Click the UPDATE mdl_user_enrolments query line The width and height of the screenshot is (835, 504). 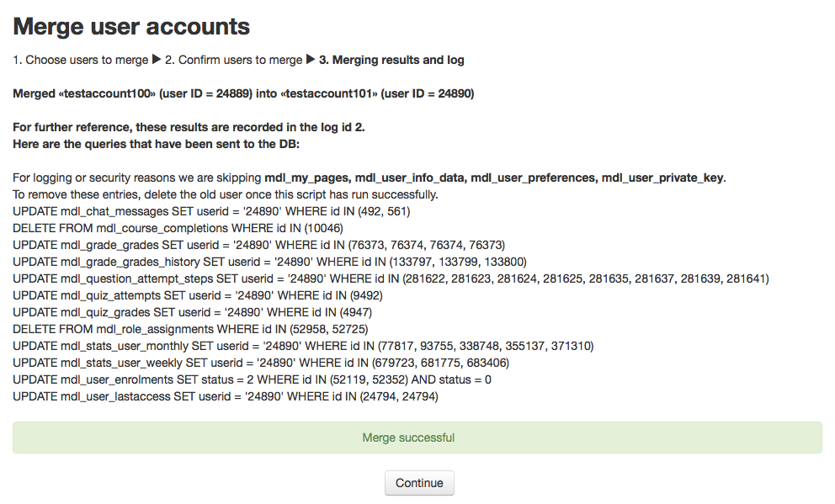pyautogui.click(x=252, y=380)
